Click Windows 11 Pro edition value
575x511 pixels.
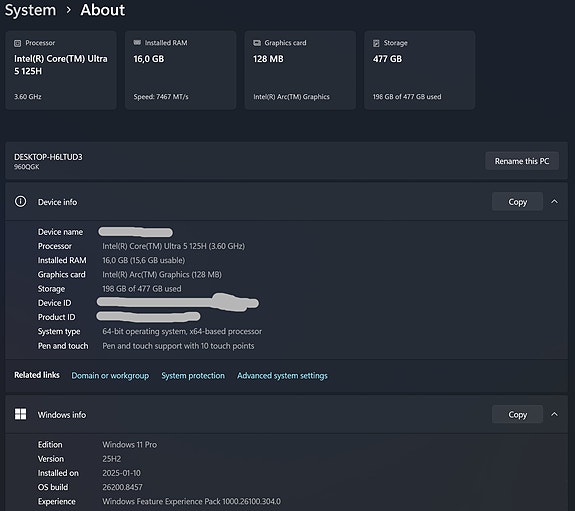pyautogui.click(x=129, y=445)
